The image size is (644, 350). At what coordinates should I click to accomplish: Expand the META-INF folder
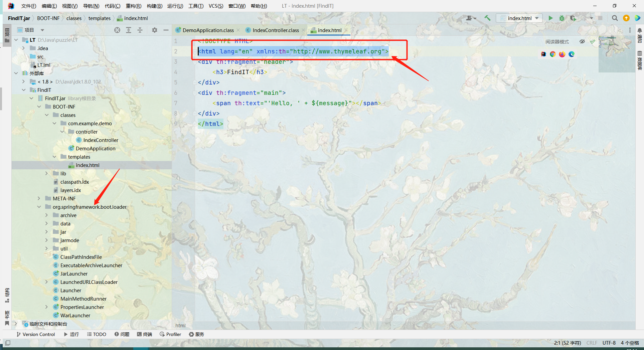click(x=39, y=198)
